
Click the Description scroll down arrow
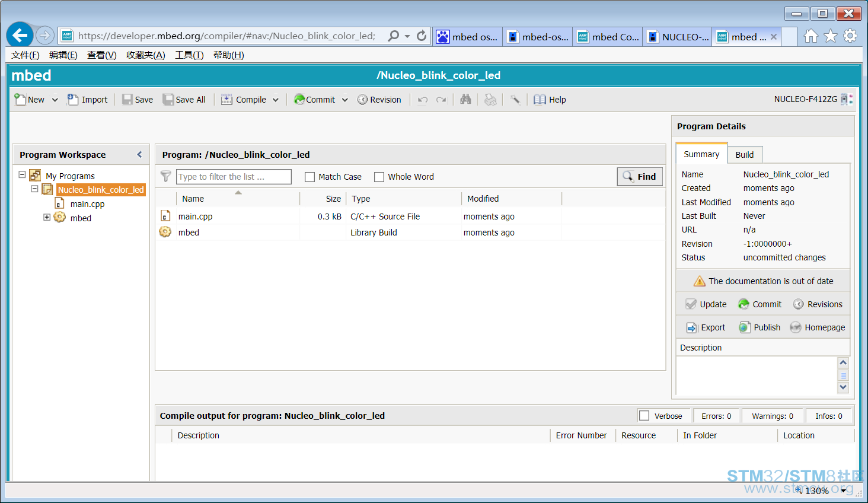coord(843,387)
